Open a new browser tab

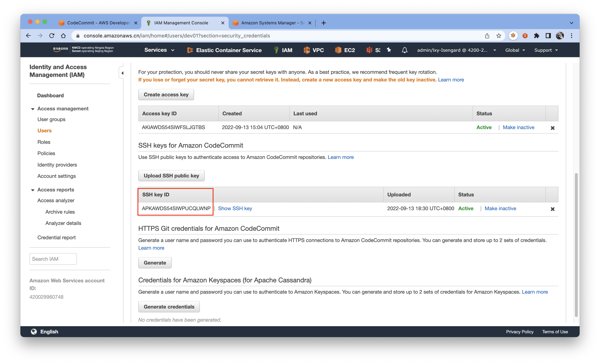(x=323, y=23)
